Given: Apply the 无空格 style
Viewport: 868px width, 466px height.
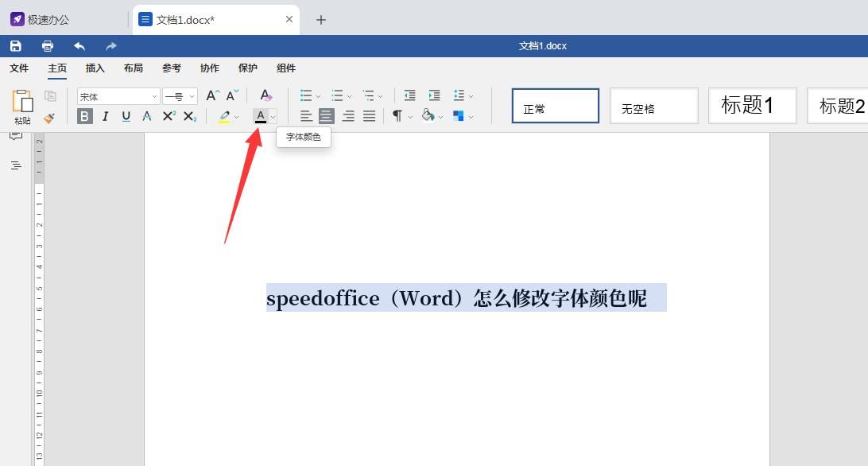Looking at the screenshot, I should [653, 105].
